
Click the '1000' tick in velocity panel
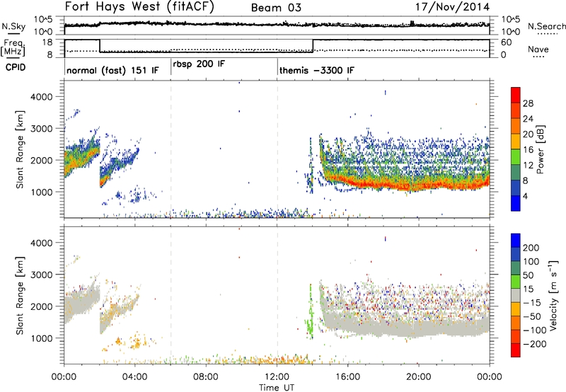tap(42, 338)
